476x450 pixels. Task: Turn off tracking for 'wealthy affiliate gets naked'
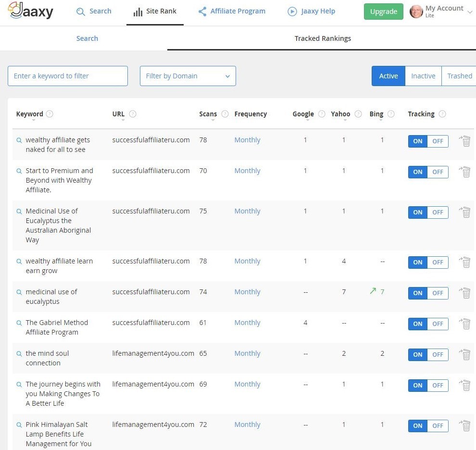tap(438, 141)
